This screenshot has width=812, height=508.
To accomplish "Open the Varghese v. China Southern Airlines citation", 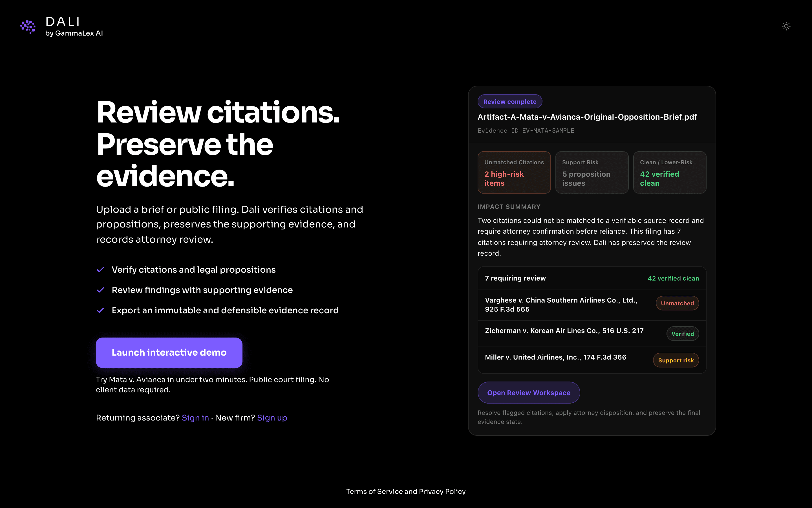I will (x=592, y=305).
